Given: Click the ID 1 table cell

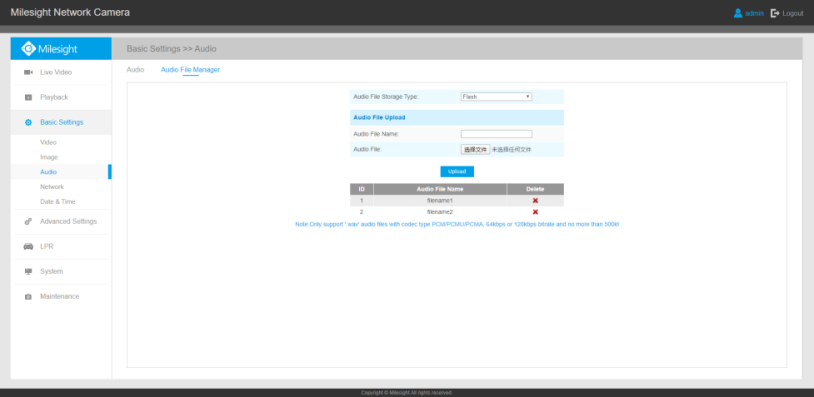Looking at the screenshot, I should coord(361,200).
